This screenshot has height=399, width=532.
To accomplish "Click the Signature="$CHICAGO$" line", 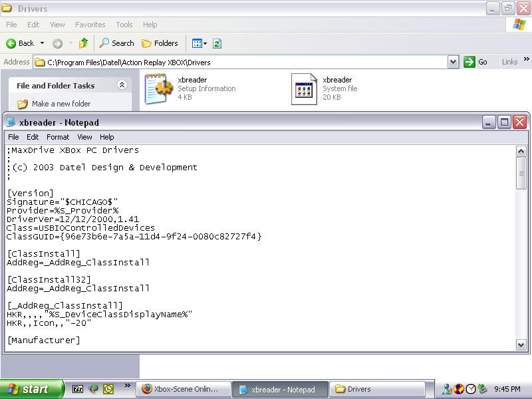I will [62, 202].
